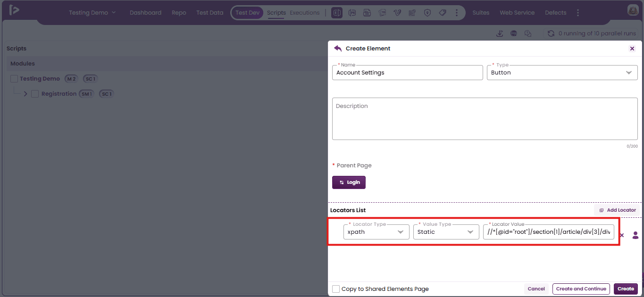
Task: Click the Add Locator button
Action: click(x=617, y=210)
